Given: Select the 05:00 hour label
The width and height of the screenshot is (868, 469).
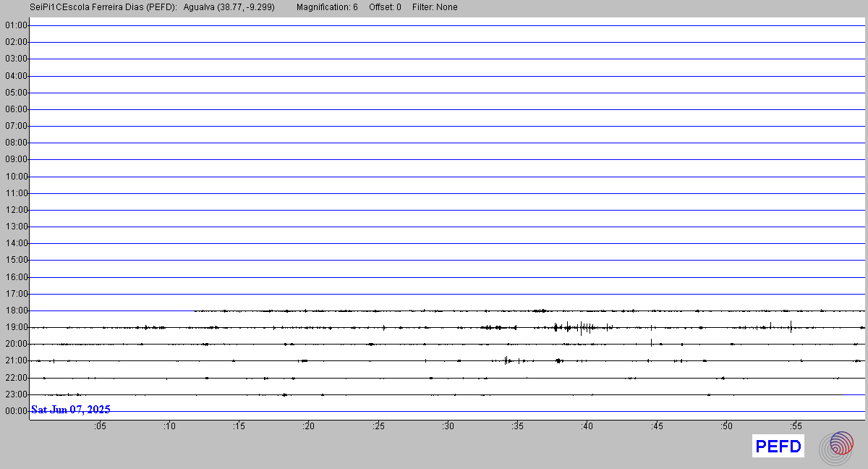Looking at the screenshot, I should pos(16,93).
